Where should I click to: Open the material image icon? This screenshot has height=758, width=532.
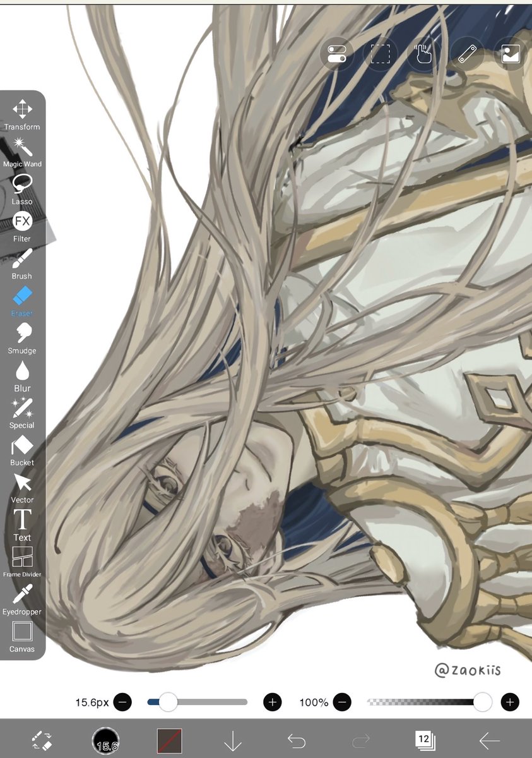click(510, 54)
